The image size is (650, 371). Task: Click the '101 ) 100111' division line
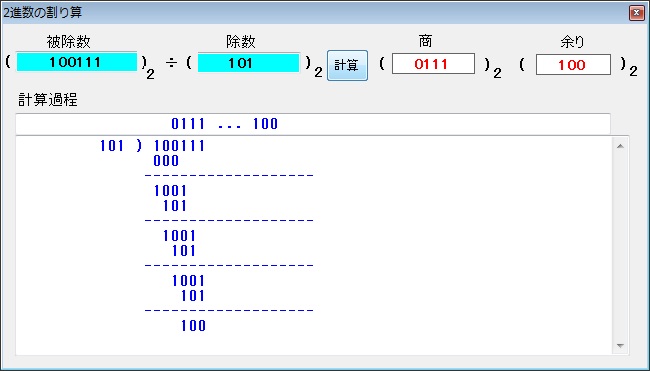coord(153,146)
